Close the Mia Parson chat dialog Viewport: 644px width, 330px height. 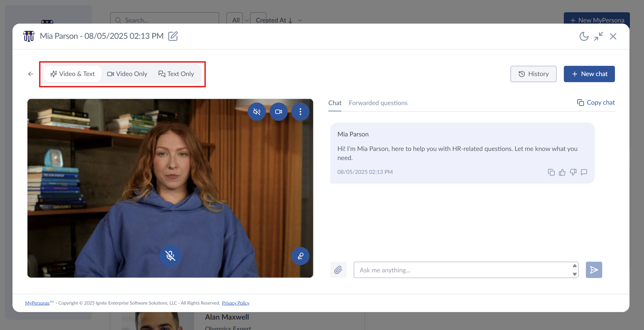613,36
